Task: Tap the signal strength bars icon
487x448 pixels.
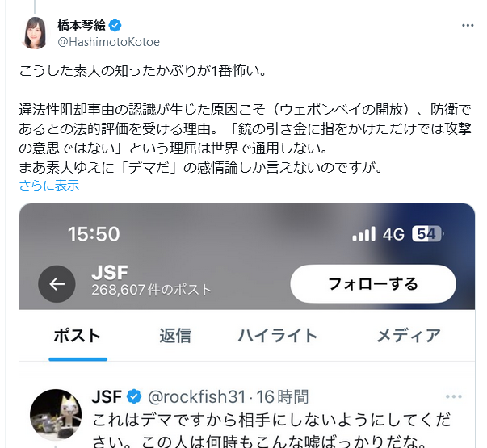Action: tap(363, 234)
